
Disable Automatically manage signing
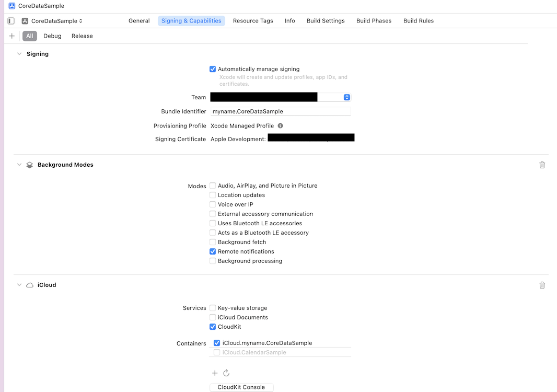(213, 69)
